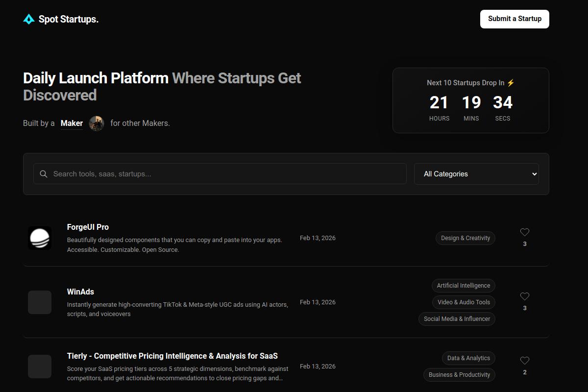Click the magnifying glass search icon
Screen dimensions: 588x392
(43, 173)
